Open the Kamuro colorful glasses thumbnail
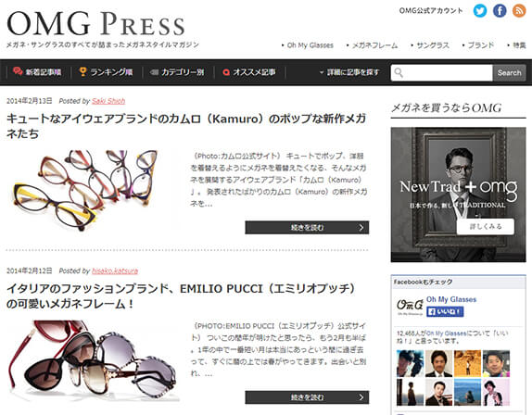This screenshot has width=532, height=415. click(90, 190)
